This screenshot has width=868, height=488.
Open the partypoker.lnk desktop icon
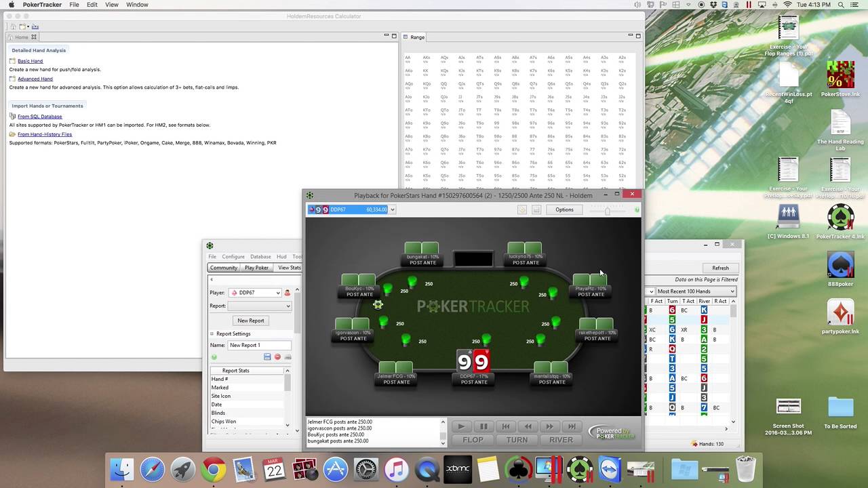pos(840,318)
